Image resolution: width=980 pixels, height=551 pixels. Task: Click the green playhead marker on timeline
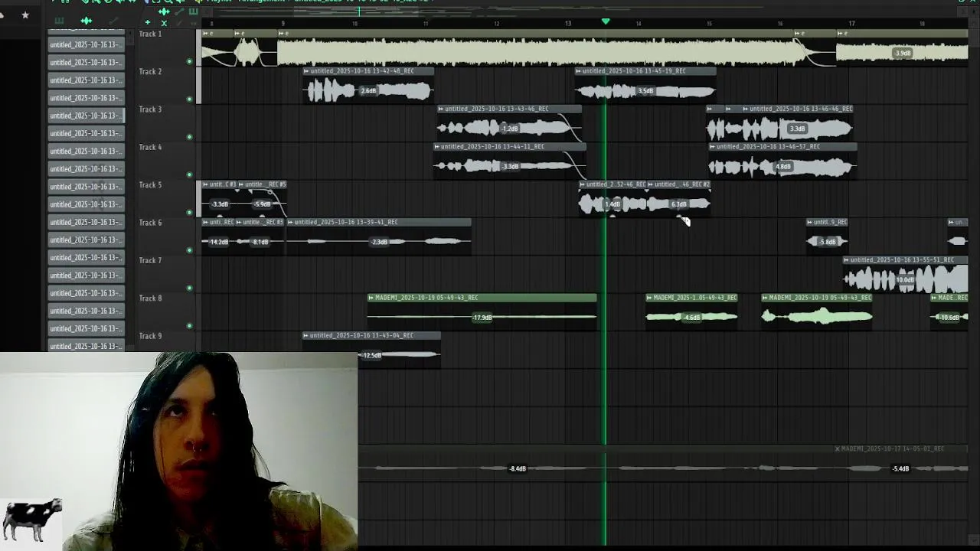[606, 21]
